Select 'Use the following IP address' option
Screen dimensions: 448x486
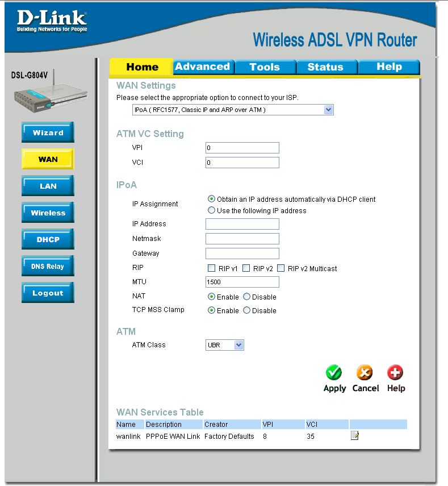[211, 210]
